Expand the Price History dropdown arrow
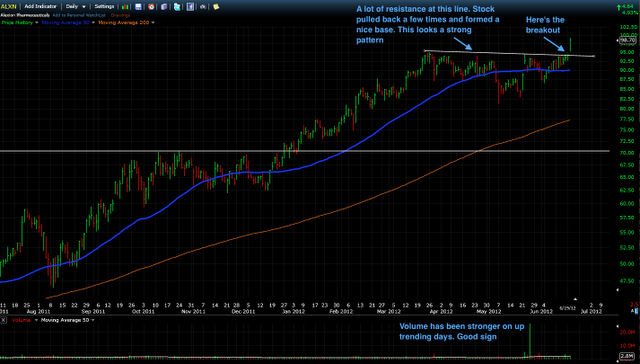The height and width of the screenshot is (364, 640). [x=37, y=23]
